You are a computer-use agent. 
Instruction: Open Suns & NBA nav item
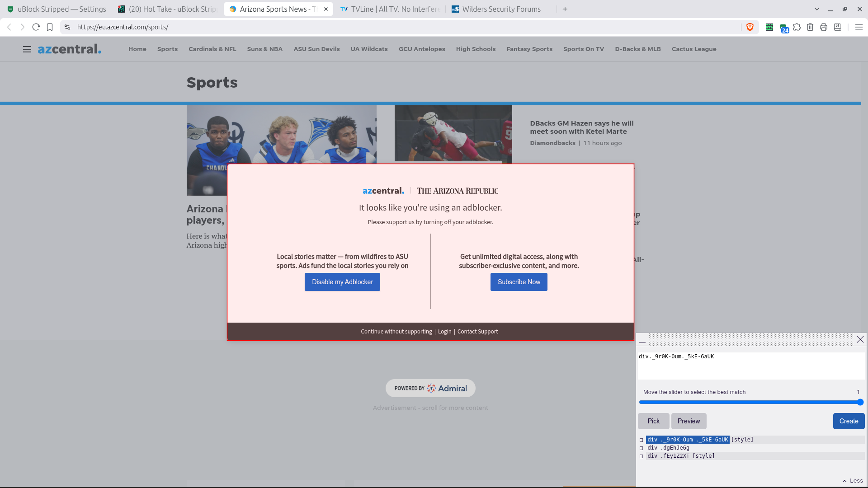click(x=265, y=49)
